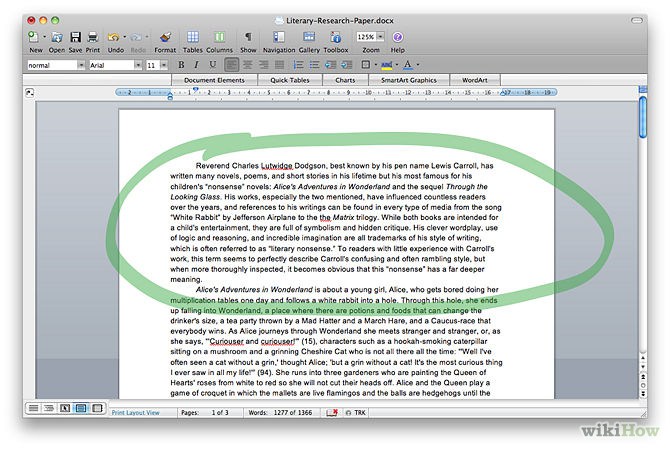Screen dimensions: 670x449
Task: Toggle the Navigation pane
Action: pos(279,37)
